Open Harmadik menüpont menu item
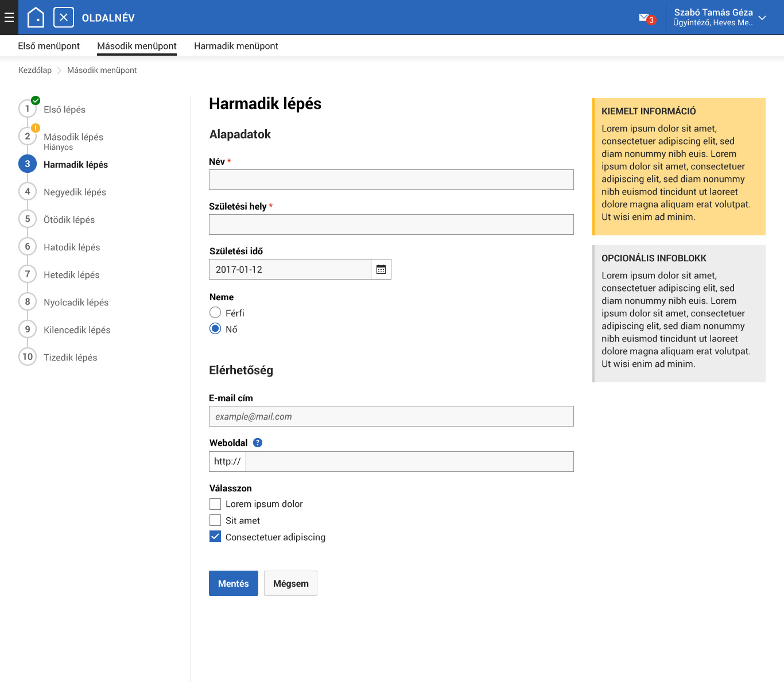This screenshot has height=682, width=784. click(x=236, y=46)
